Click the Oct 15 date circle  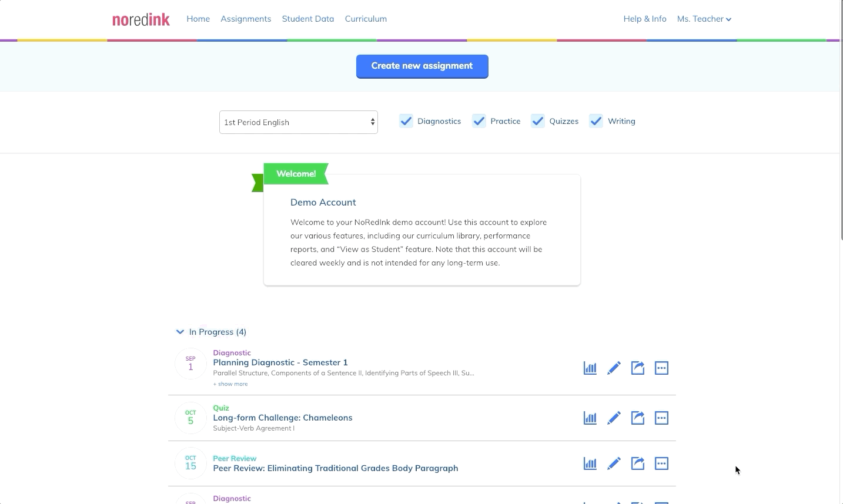coord(190,463)
